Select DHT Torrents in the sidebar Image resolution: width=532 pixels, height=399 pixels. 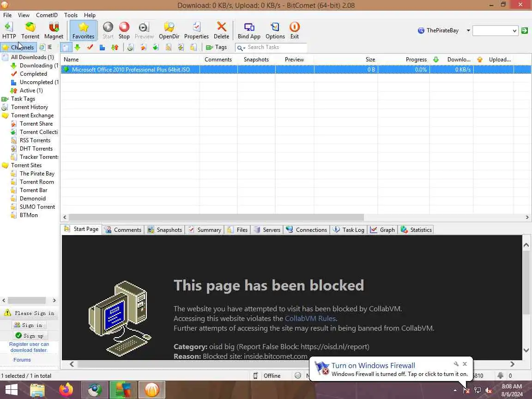[36, 149]
